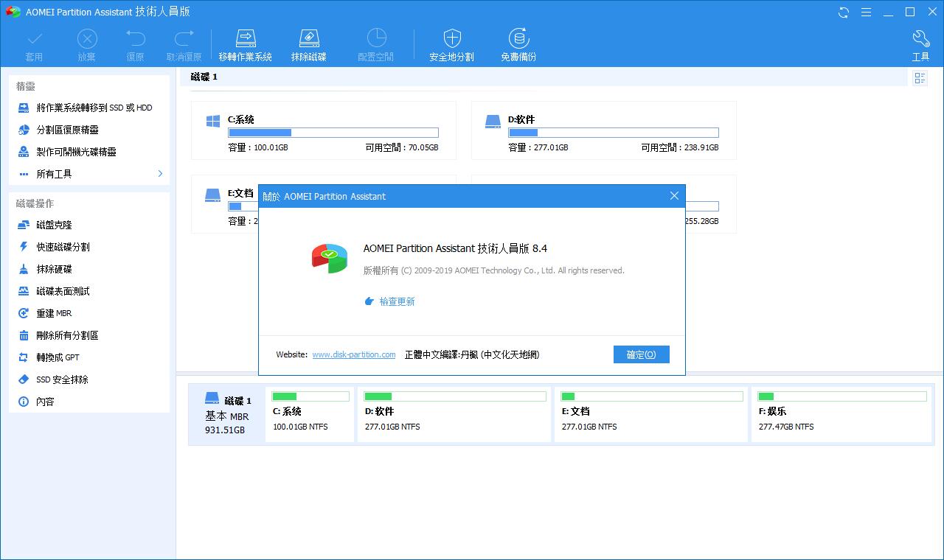Open the 工具 (Tools) wrench menu
Image resolution: width=944 pixels, height=560 pixels.
[920, 46]
